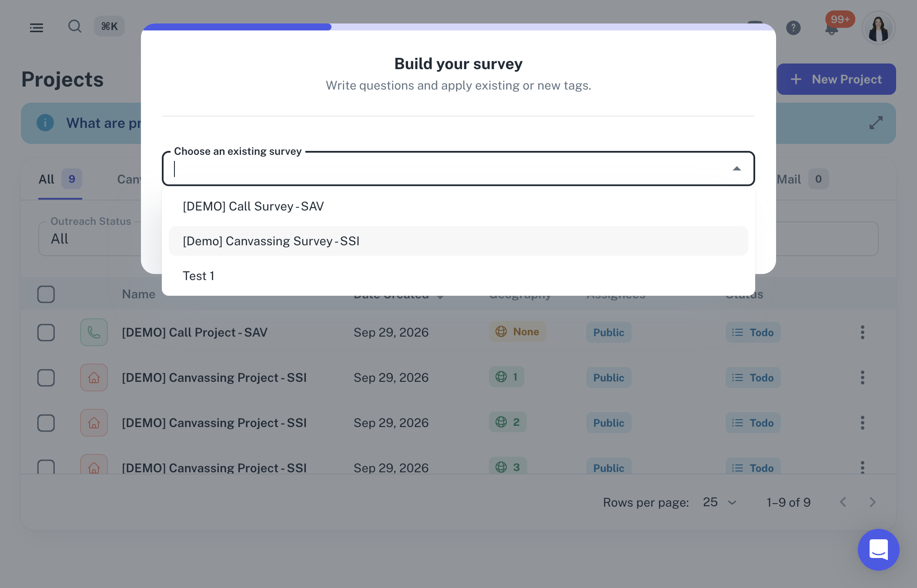The height and width of the screenshot is (588, 917).
Task: Click house icon in geography 2 row
Action: [94, 423]
